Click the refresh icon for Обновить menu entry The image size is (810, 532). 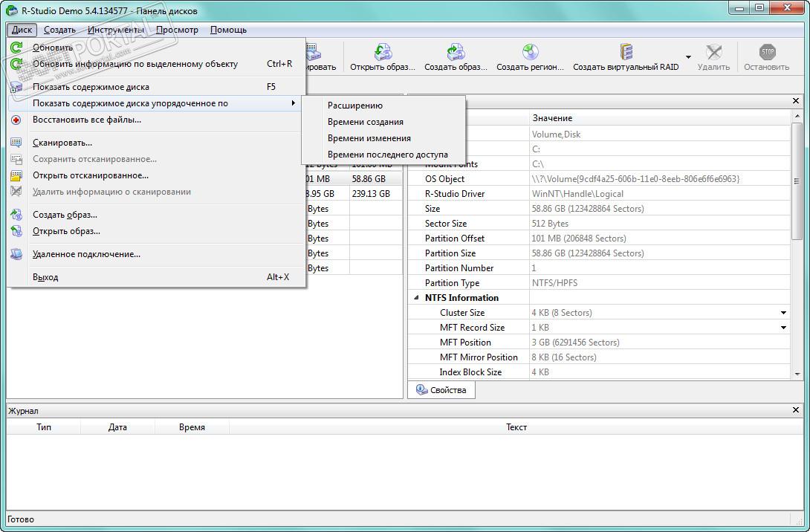point(16,48)
